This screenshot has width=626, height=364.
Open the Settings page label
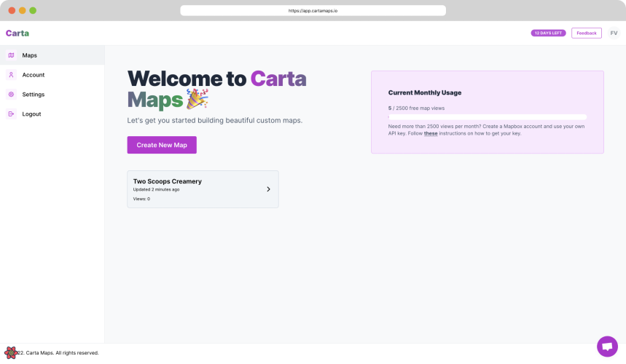pos(33,95)
